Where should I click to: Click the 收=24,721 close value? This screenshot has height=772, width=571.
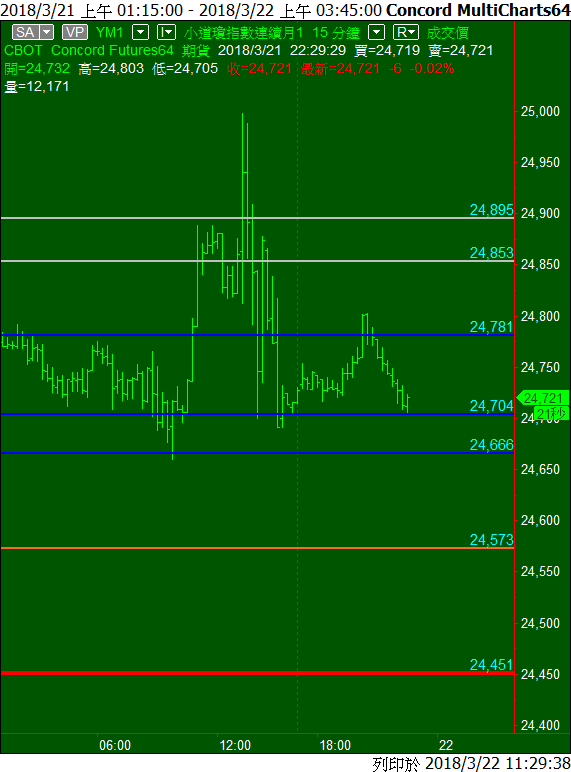(x=259, y=68)
